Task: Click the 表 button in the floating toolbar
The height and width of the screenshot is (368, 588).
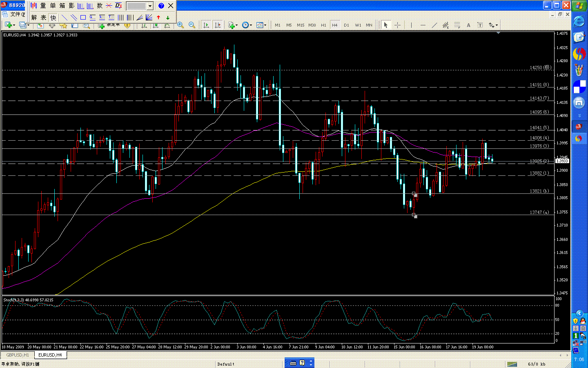Action: point(43,18)
